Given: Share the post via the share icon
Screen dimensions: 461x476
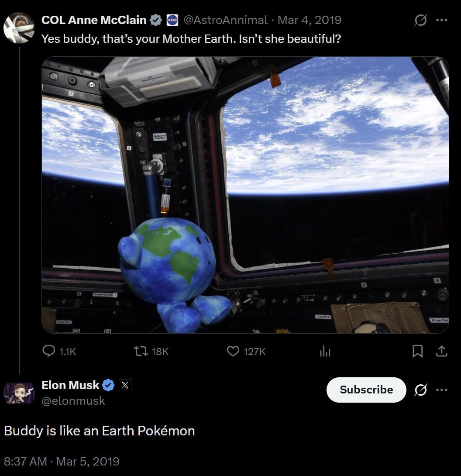Looking at the screenshot, I should (x=441, y=351).
